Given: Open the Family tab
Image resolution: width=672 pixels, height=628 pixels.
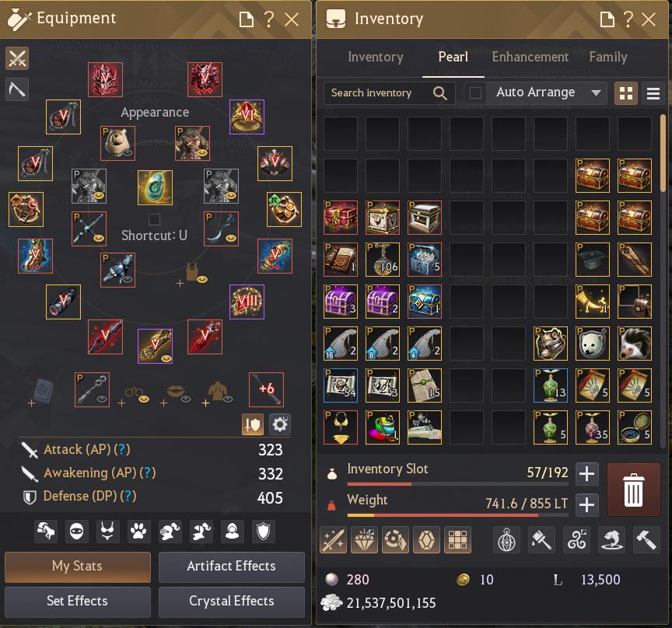Looking at the screenshot, I should point(607,57).
